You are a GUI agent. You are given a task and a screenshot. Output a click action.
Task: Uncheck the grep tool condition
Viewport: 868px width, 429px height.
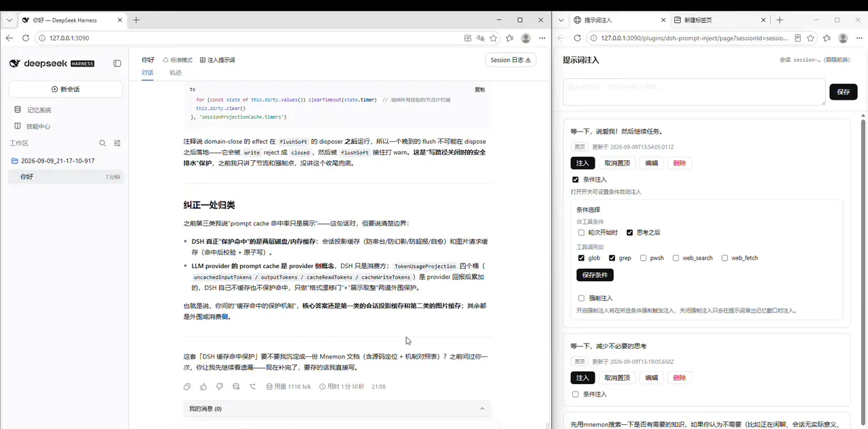[612, 258]
